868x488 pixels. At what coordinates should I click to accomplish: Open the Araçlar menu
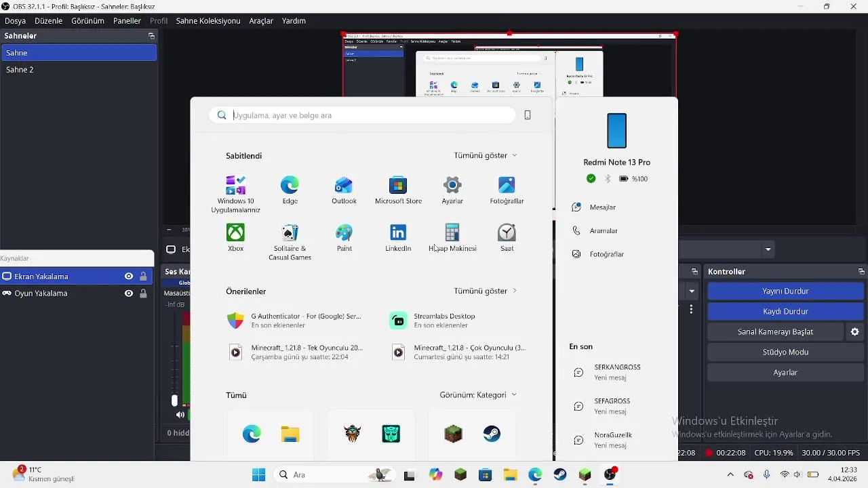261,21
